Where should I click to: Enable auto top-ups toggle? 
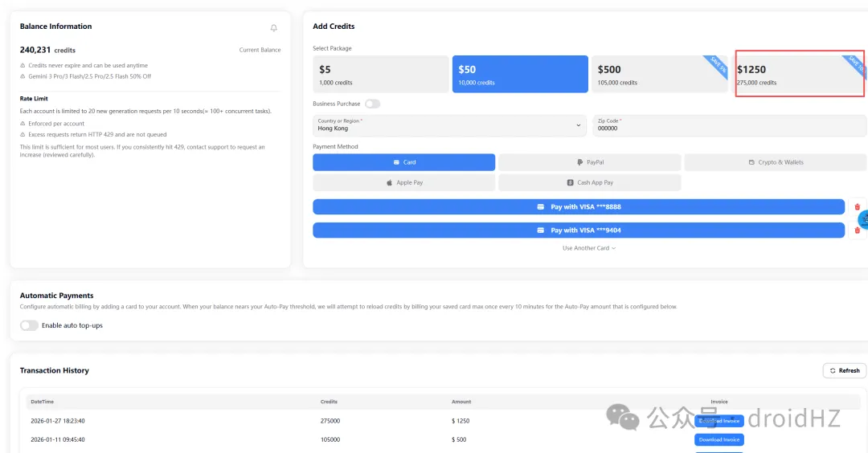[30, 325]
